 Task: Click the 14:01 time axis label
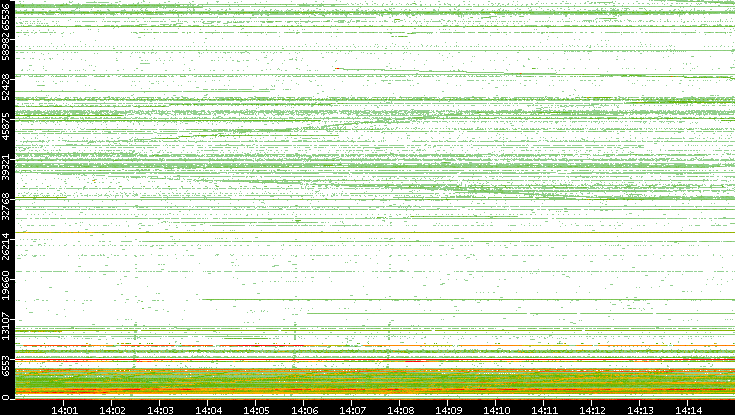64,410
